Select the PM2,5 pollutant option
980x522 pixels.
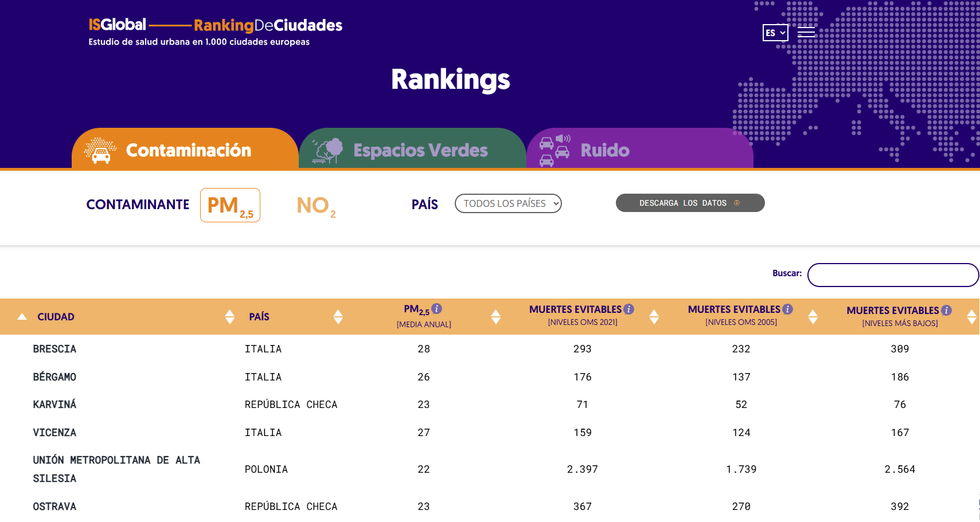click(229, 205)
